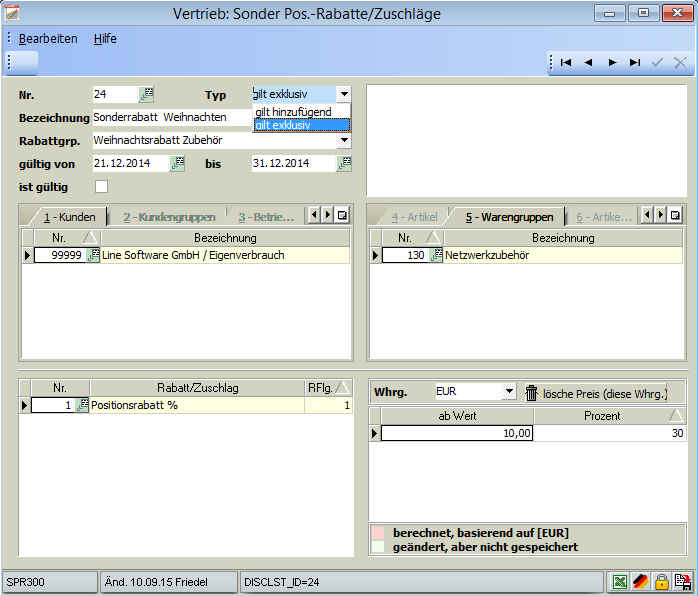Switch to 4 - Artikel tab
This screenshot has width=698, height=596.
coord(414,217)
